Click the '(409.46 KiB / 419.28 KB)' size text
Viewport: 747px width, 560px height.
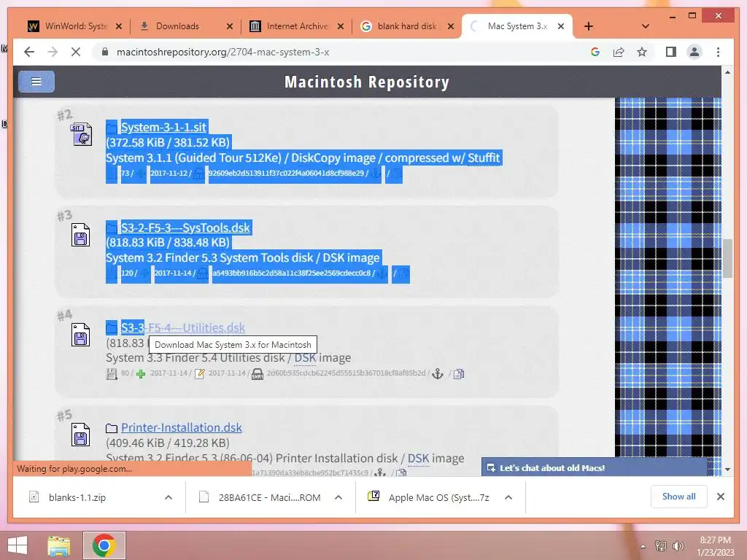(x=168, y=443)
